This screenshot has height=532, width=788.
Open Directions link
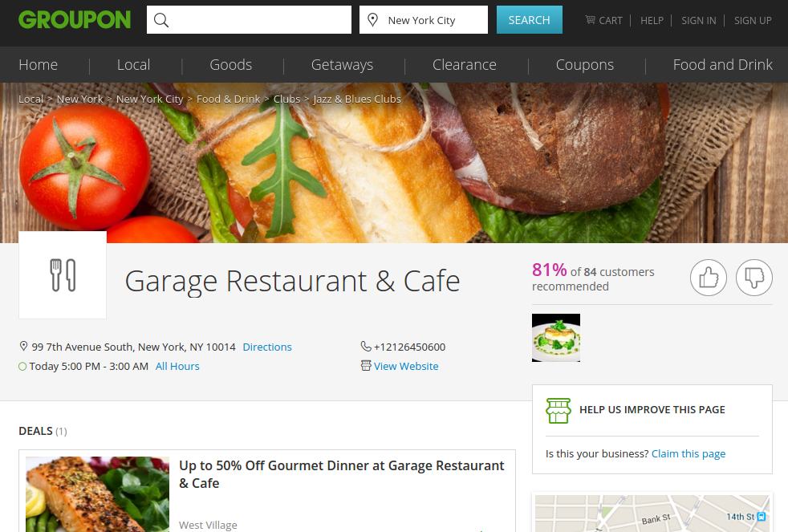[267, 347]
